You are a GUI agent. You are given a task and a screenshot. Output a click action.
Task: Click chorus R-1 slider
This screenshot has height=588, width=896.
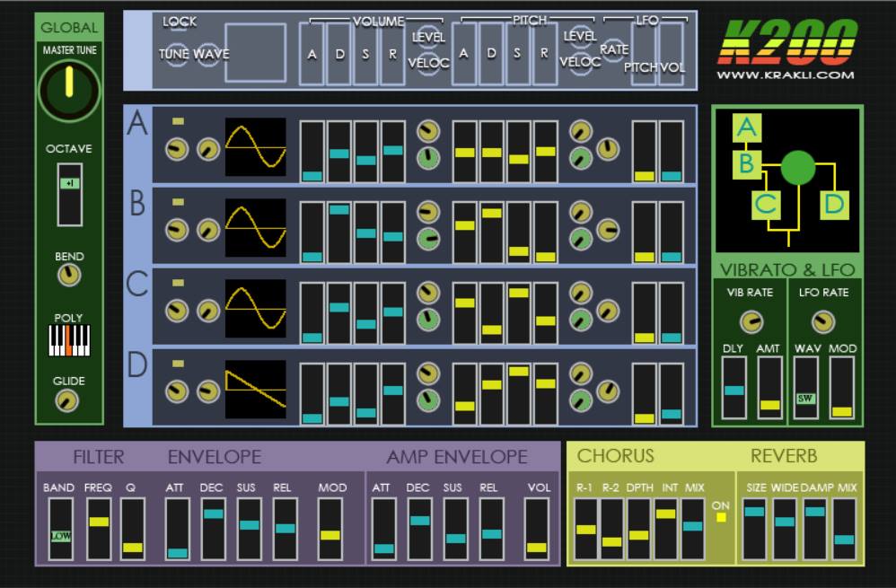click(585, 529)
